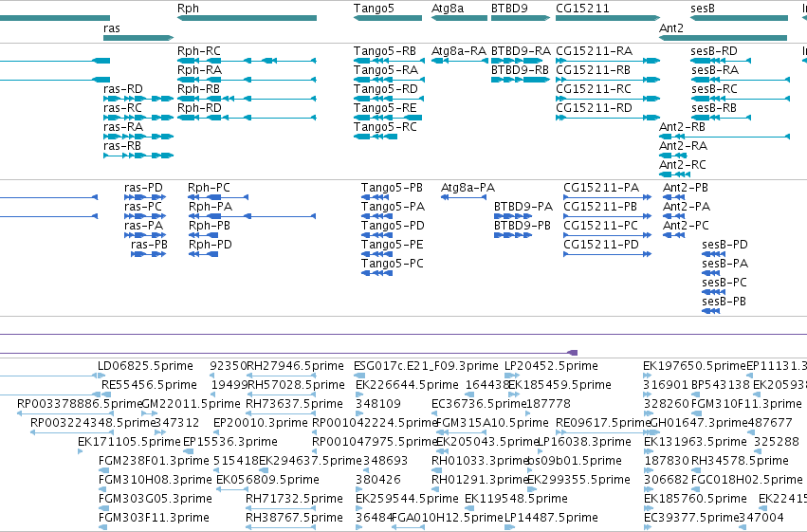Click transcript sesB-RA

pyautogui.click(x=715, y=70)
